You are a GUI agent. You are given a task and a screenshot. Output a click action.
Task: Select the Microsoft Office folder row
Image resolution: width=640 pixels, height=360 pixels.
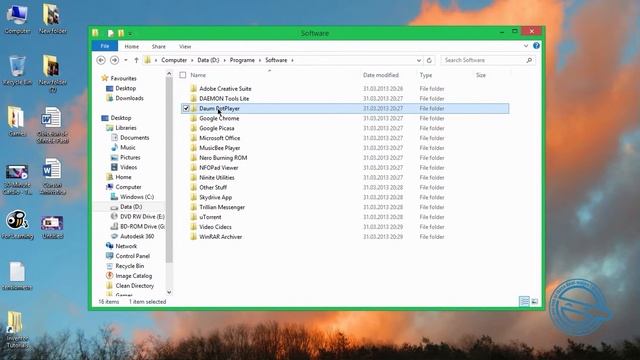(x=345, y=138)
